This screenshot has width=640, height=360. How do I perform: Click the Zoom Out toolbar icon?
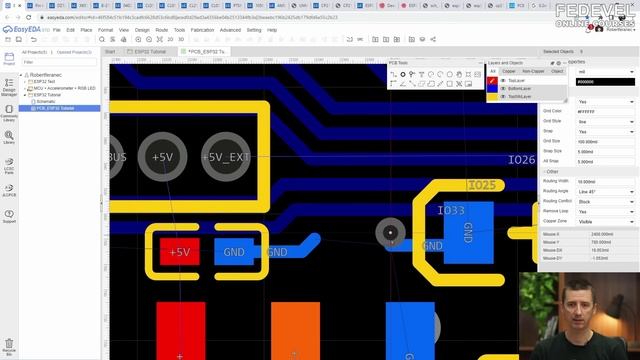[149, 40]
